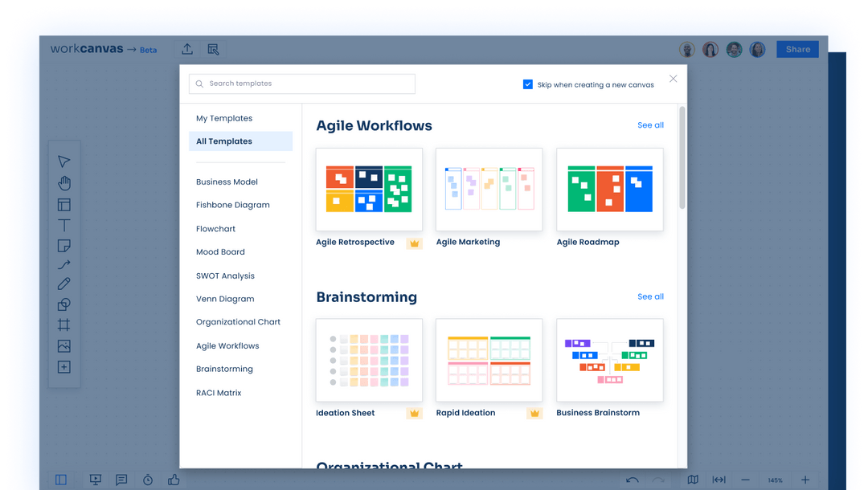Open the shapes tool
This screenshot has width=868, height=490.
(x=64, y=304)
